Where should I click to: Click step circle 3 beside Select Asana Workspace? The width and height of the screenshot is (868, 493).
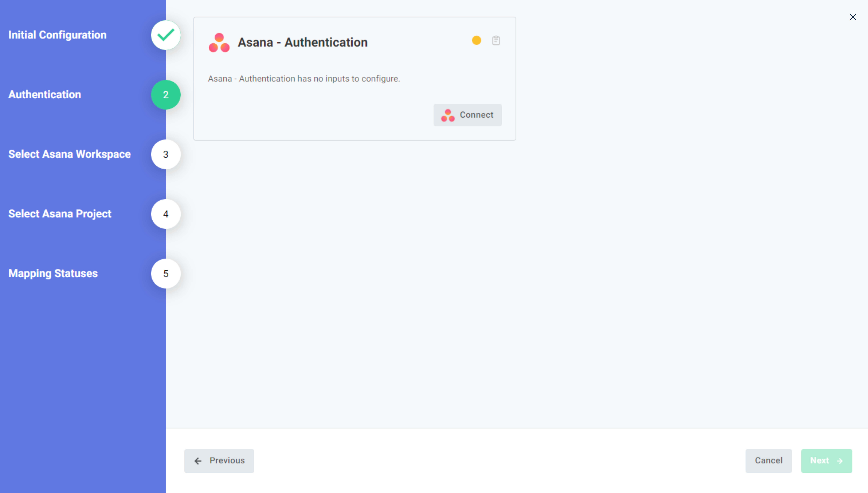(165, 154)
